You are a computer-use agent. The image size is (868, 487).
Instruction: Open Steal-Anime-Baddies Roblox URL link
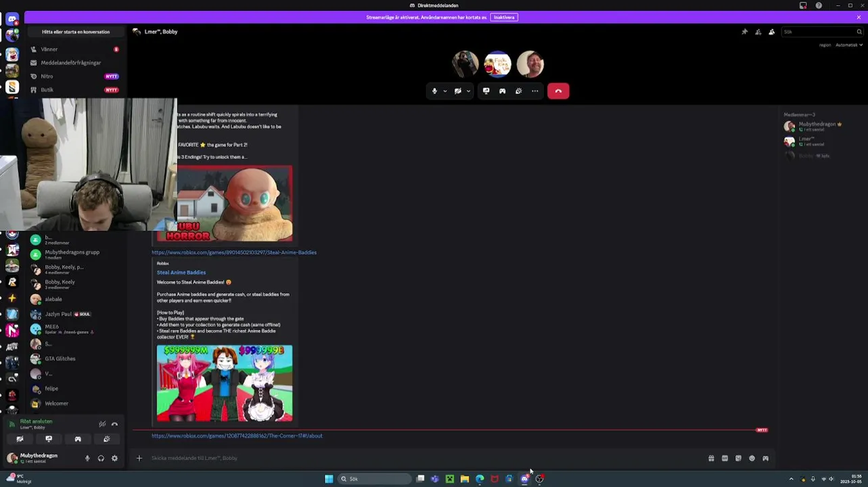tap(234, 252)
